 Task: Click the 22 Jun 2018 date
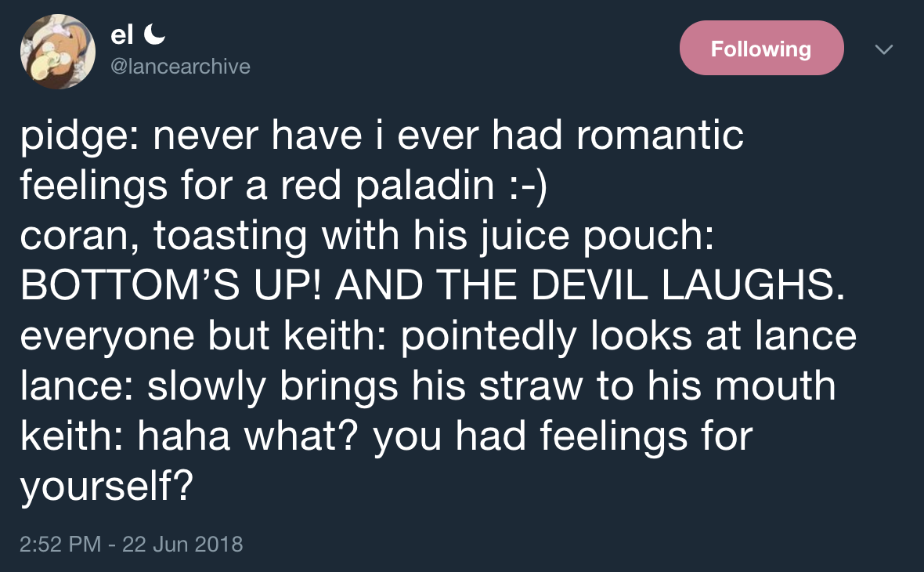tap(182, 544)
